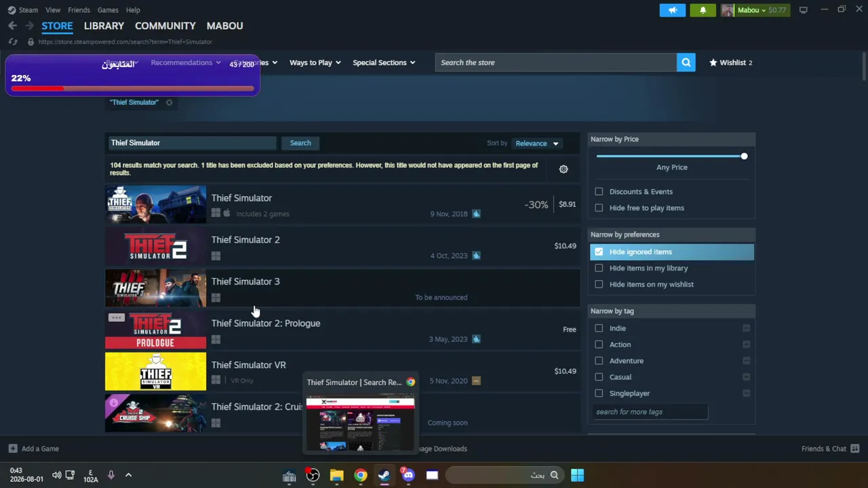This screenshot has width=868, height=488.
Task: Click the Steam taskbar icon
Action: point(384,475)
